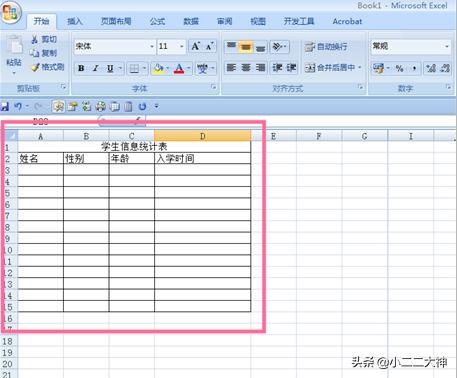Undo the last action
Screen dimensions: 457x378
point(18,107)
